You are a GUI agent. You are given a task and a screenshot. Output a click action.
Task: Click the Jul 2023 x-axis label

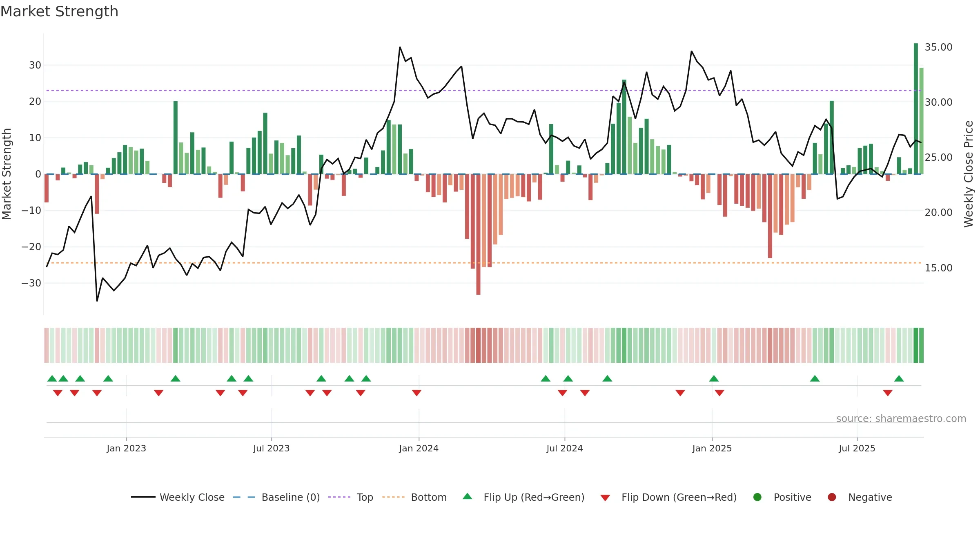click(x=271, y=448)
